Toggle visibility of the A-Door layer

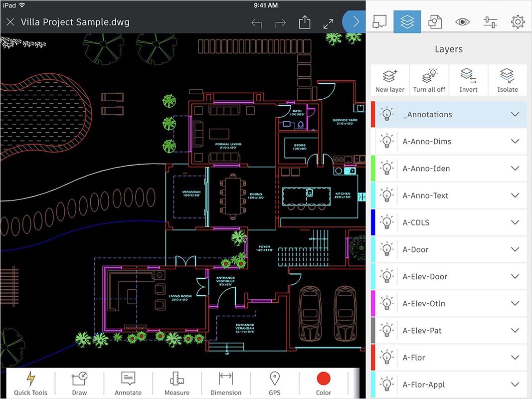pos(386,249)
